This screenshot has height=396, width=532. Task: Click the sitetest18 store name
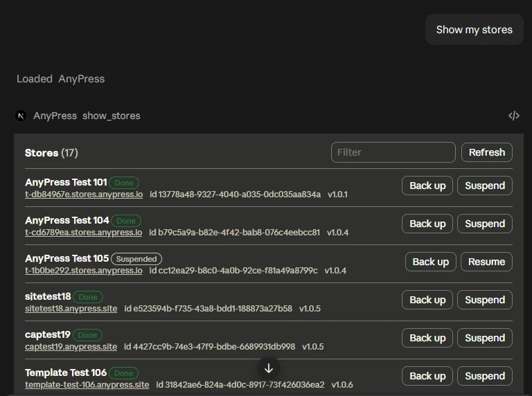tap(48, 296)
